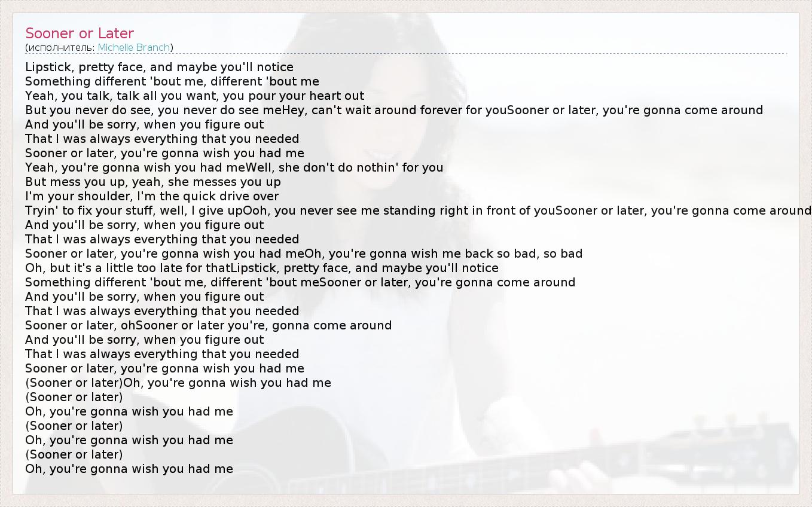Select "I'm your shoulder, I'm the quick drive over"
812x507 pixels.
click(x=152, y=196)
